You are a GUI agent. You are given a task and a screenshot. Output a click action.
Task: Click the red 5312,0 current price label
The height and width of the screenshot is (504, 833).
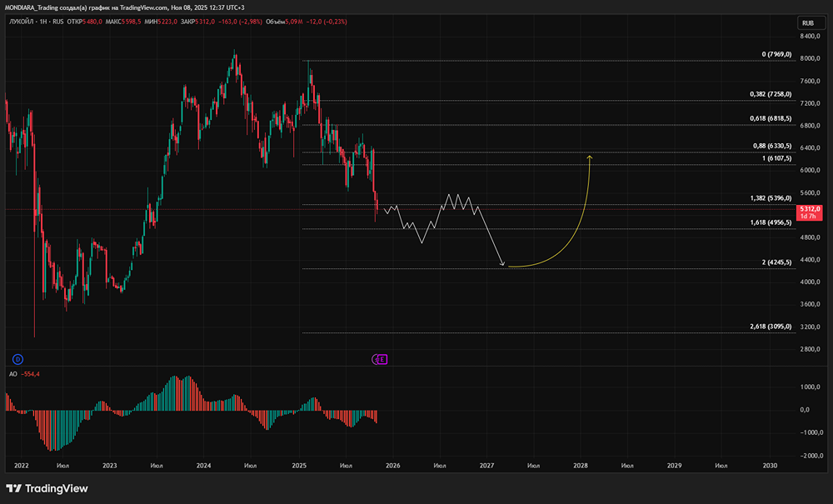pos(809,212)
